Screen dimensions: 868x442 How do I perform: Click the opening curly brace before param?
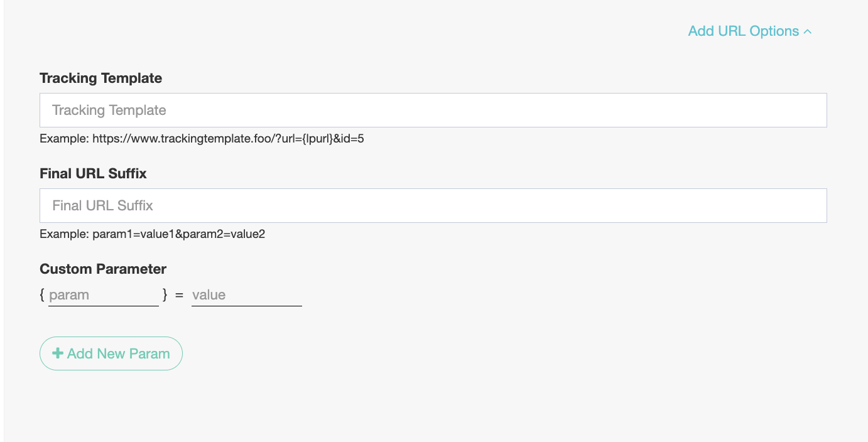42,294
